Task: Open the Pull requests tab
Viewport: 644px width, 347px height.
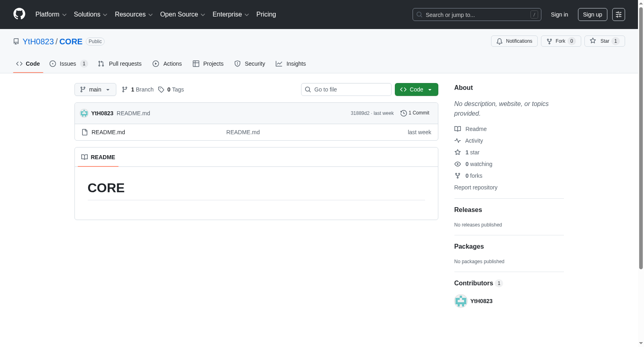Action: coord(120,64)
